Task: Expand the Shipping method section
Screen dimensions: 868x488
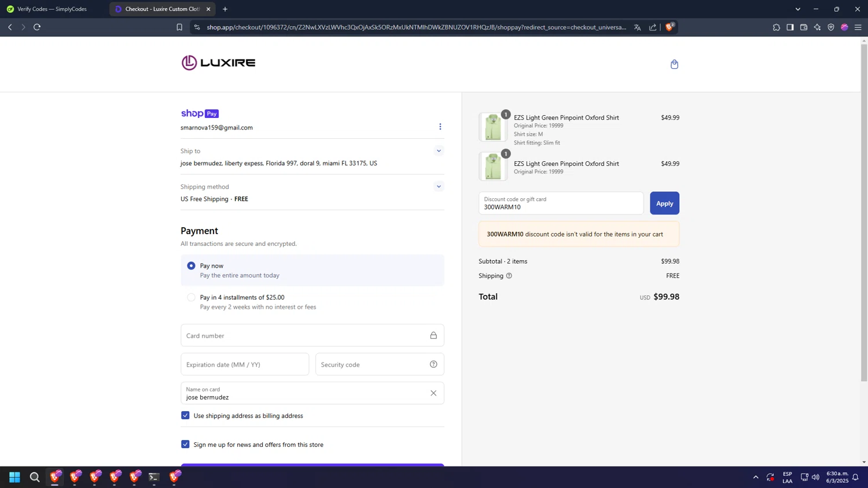Action: [439, 187]
